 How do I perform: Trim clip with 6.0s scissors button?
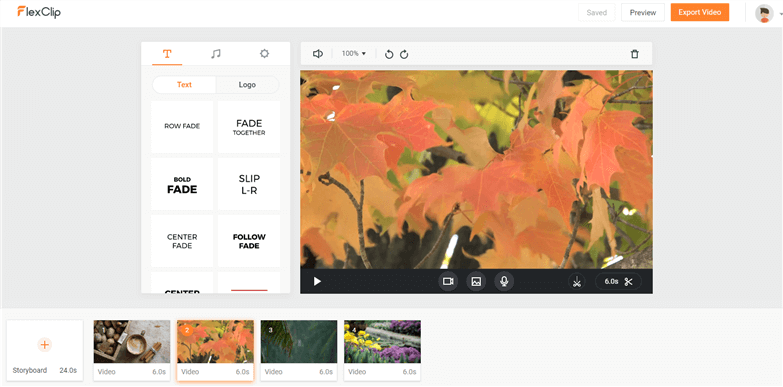pos(618,282)
